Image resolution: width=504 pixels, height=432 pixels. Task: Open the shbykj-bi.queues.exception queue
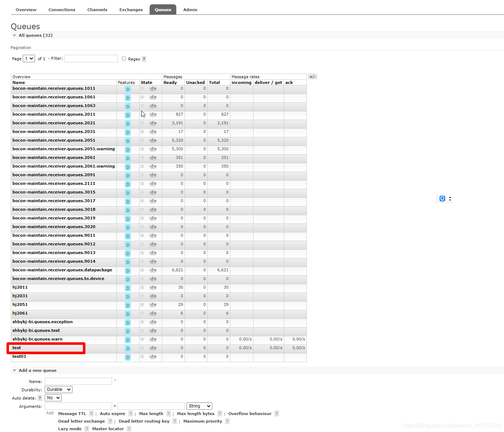coord(43,322)
